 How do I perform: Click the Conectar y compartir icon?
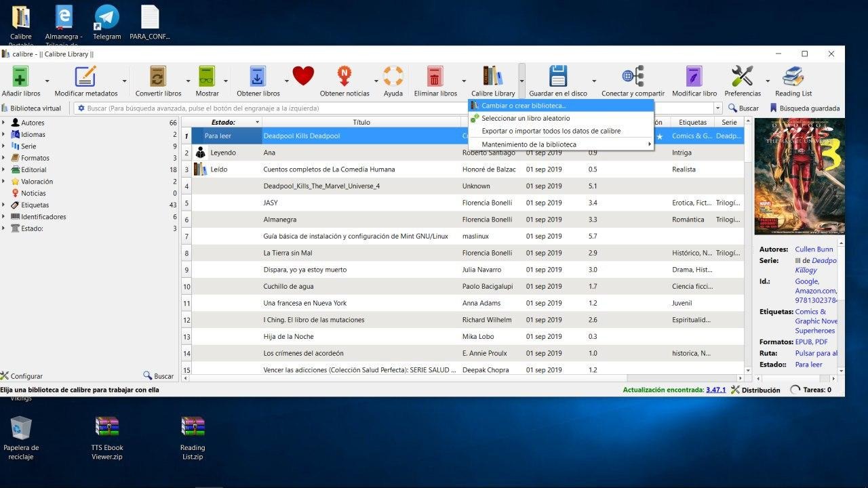[x=632, y=76]
